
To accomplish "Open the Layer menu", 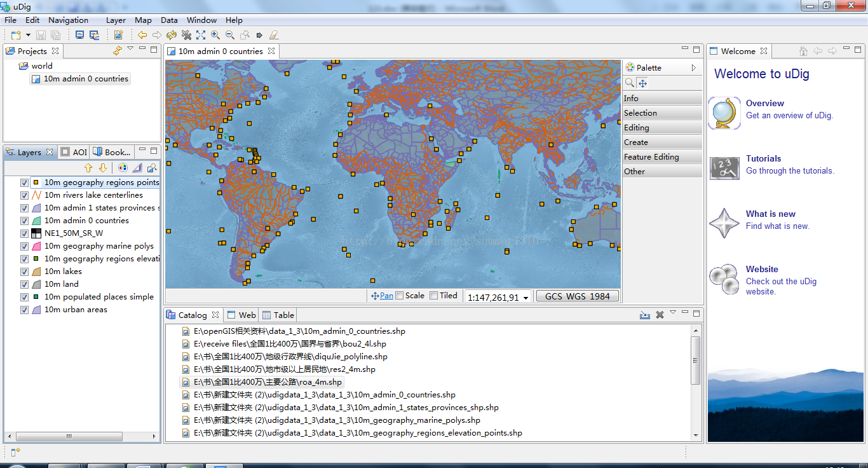I will point(116,20).
